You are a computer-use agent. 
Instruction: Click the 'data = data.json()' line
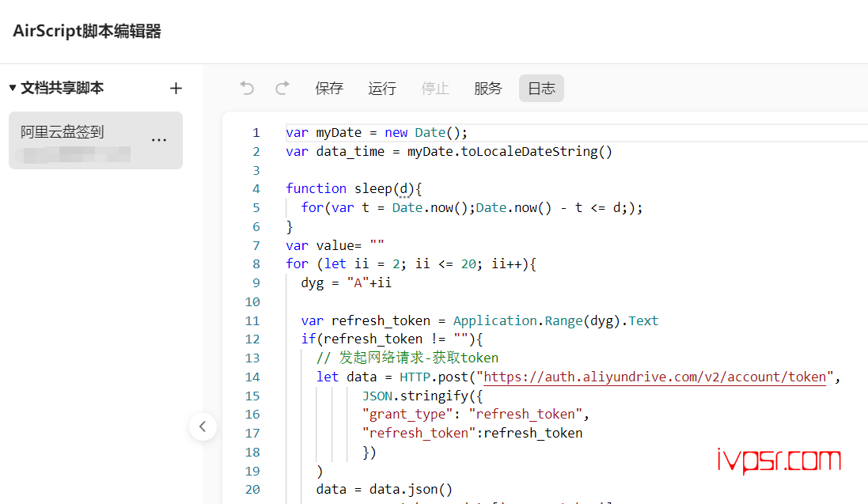pos(385,490)
